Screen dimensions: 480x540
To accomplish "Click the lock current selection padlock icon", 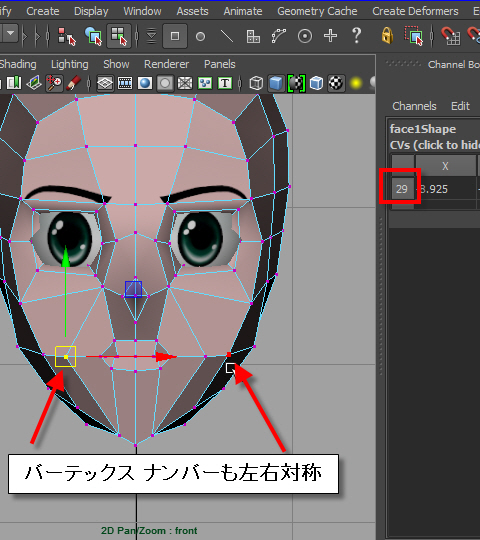I will pyautogui.click(x=387, y=35).
